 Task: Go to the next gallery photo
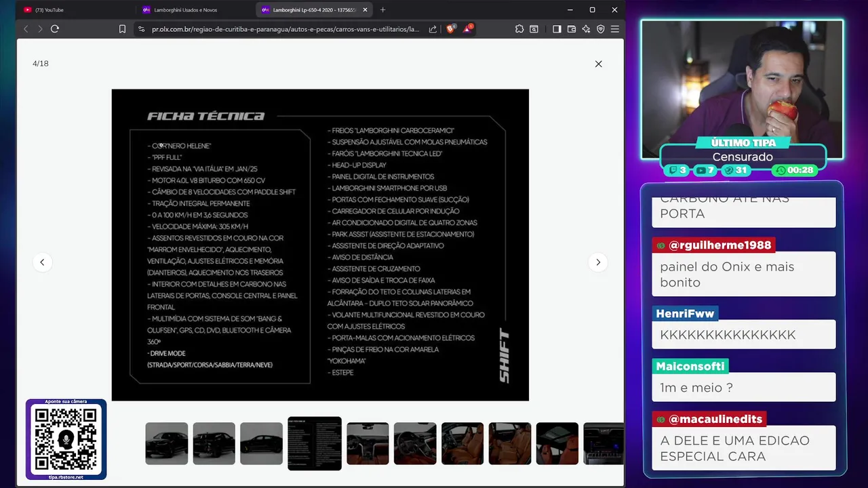pyautogui.click(x=597, y=262)
